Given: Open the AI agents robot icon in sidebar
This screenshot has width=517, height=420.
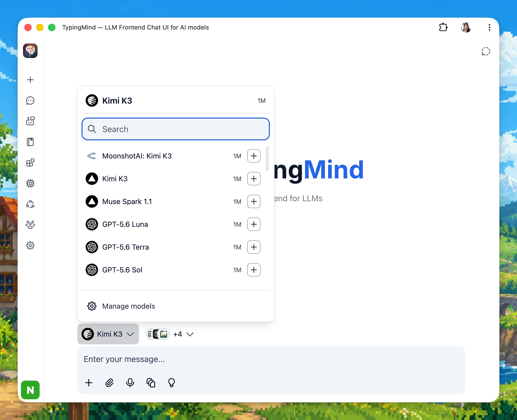Looking at the screenshot, I should click(x=30, y=121).
